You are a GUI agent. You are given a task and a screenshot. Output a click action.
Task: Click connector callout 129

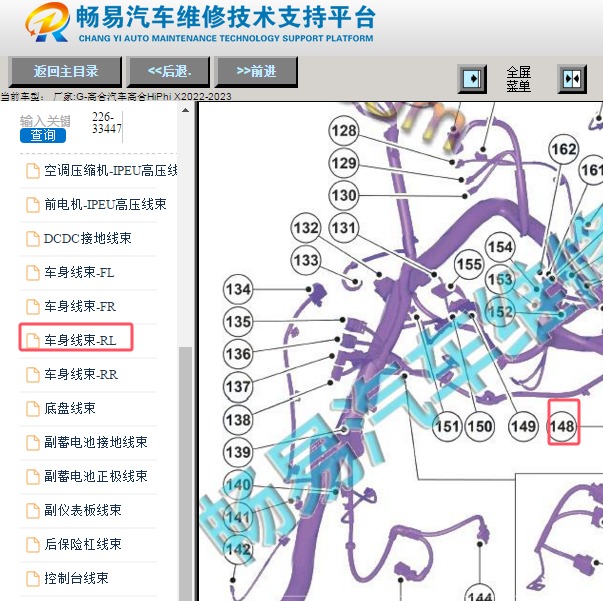(344, 163)
